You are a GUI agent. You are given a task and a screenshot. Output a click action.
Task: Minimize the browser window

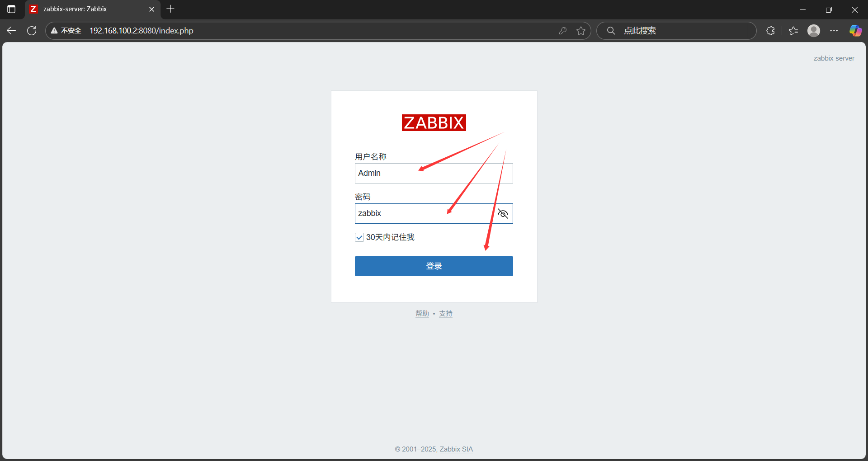[803, 9]
